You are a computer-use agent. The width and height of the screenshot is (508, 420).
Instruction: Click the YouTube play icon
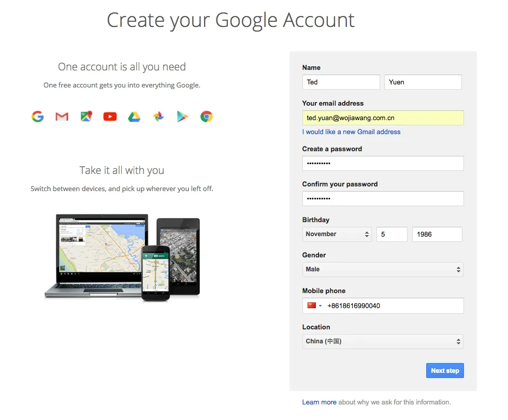[110, 117]
